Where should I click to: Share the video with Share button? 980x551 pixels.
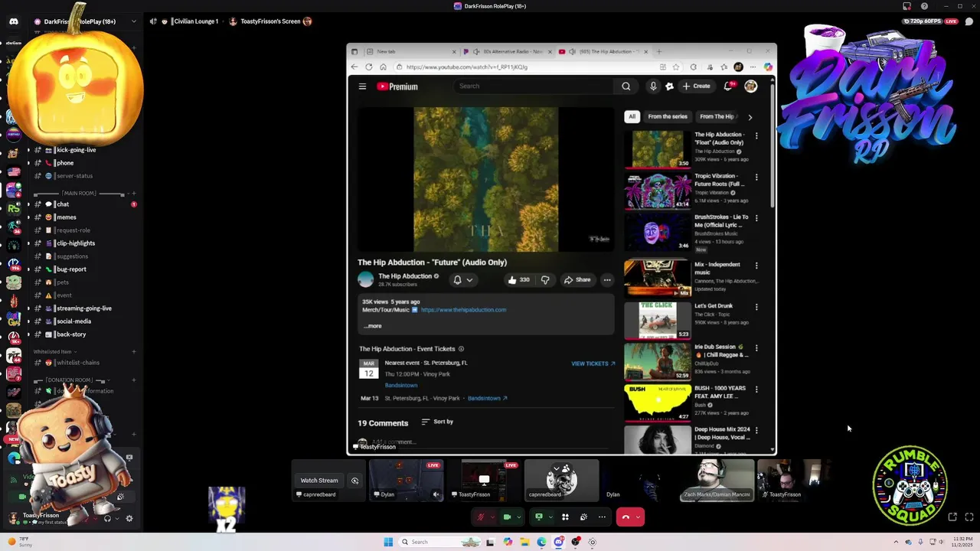(x=577, y=280)
